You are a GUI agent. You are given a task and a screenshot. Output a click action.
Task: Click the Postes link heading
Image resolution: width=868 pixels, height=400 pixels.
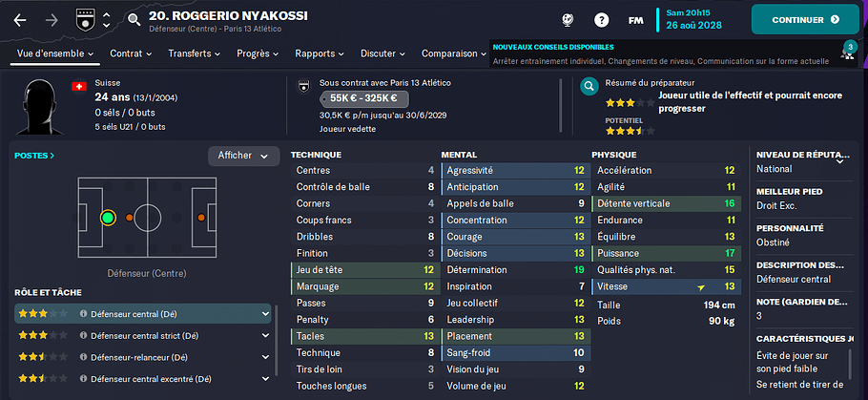34,155
